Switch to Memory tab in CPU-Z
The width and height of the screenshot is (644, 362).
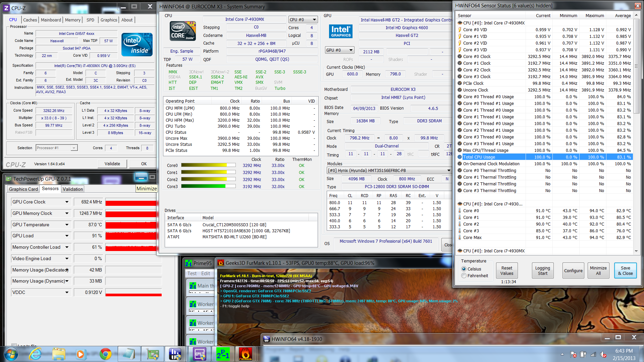point(72,20)
